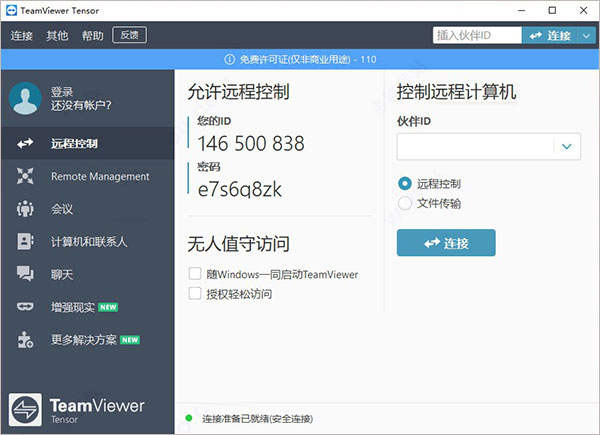The height and width of the screenshot is (435, 600).
Task: Click the 计算机和联系人 contacts sidebar icon
Action: tap(25, 241)
